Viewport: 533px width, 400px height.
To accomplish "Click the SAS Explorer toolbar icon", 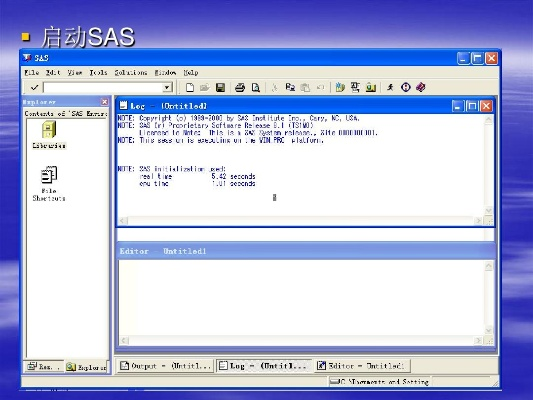I will [x=355, y=87].
